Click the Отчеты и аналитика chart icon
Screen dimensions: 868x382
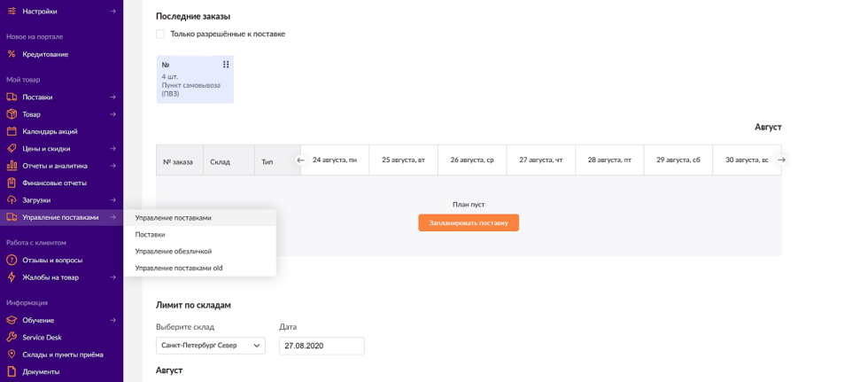[x=12, y=166]
